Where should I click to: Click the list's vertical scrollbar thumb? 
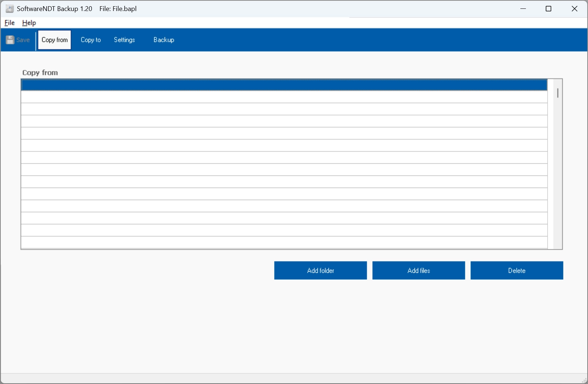click(557, 93)
